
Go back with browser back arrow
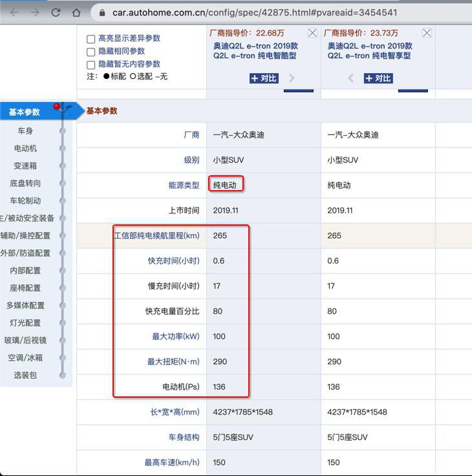coord(15,12)
